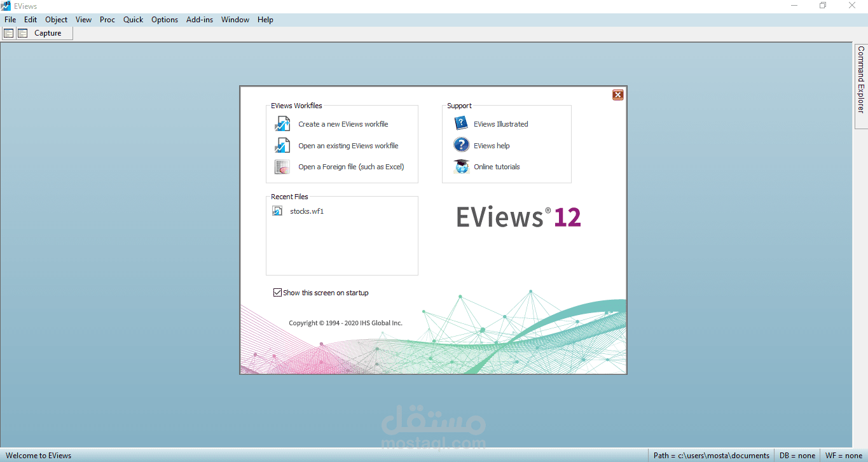Open the Help menu

click(x=266, y=20)
